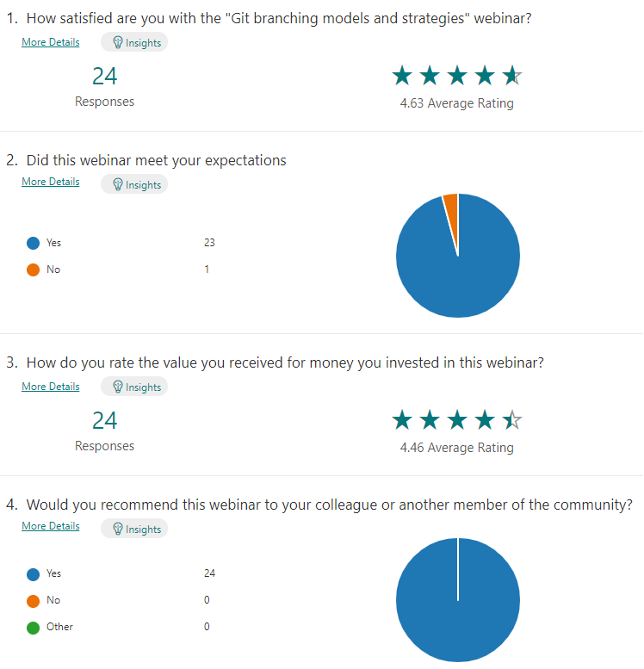644x669 pixels.
Task: Click the partial fifth star of 4.63 rating
Action: pos(512,76)
